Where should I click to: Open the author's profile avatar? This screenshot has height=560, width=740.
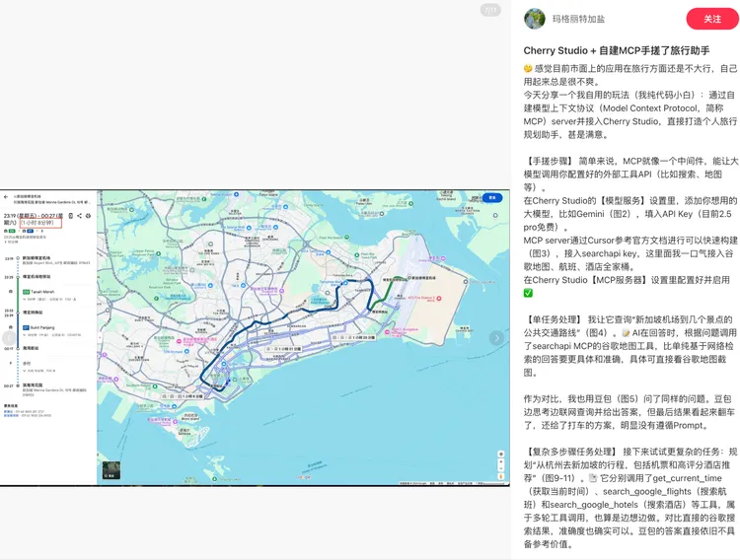(534, 19)
